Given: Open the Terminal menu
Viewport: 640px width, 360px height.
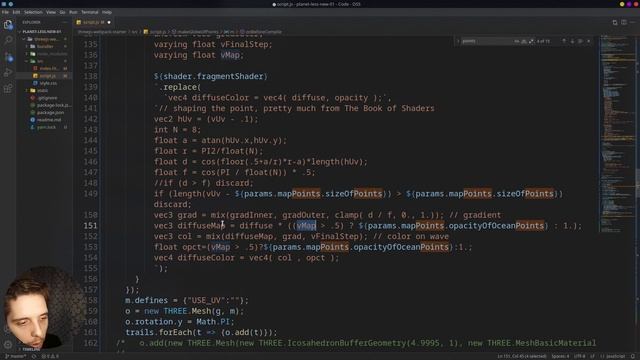Looking at the screenshot, I should [90, 12].
